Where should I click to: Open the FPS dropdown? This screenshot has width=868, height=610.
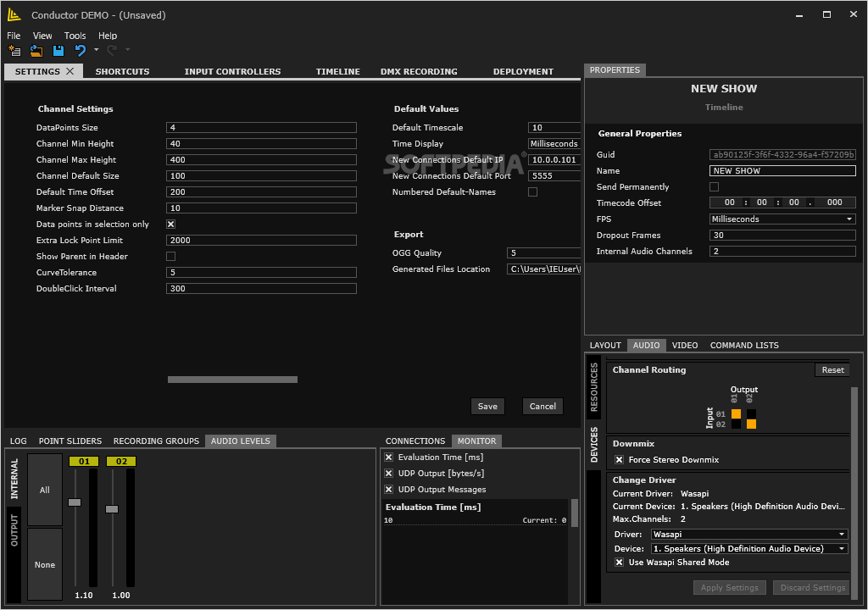point(782,219)
